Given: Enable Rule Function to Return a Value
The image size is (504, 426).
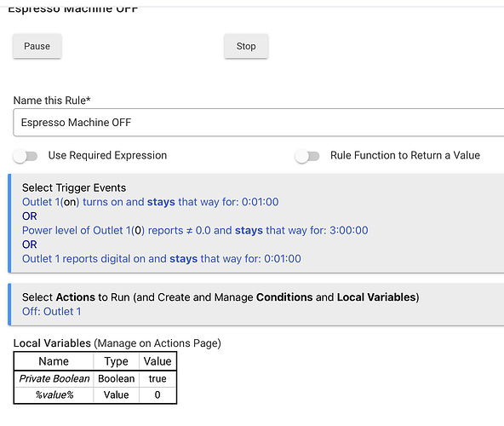Looking at the screenshot, I should [307, 156].
